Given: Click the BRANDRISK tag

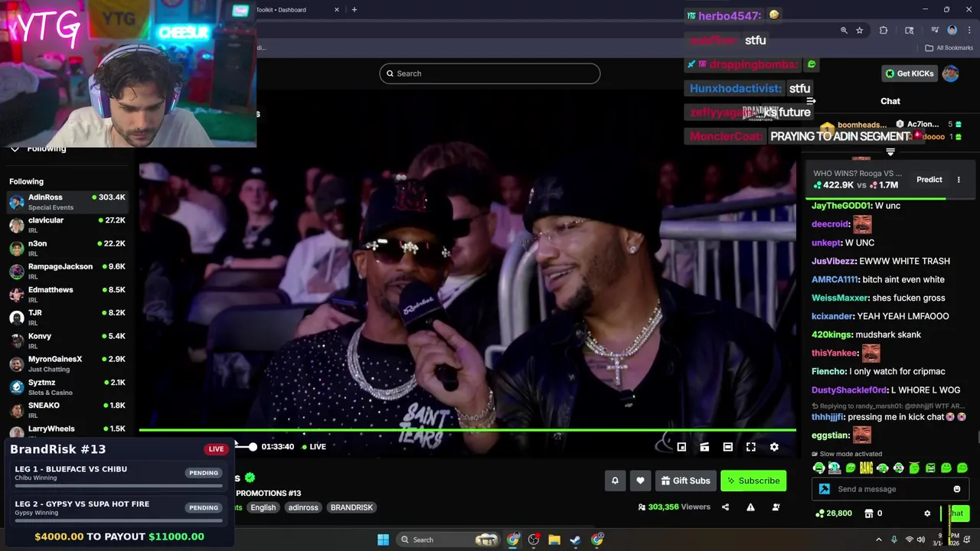Looking at the screenshot, I should [351, 507].
